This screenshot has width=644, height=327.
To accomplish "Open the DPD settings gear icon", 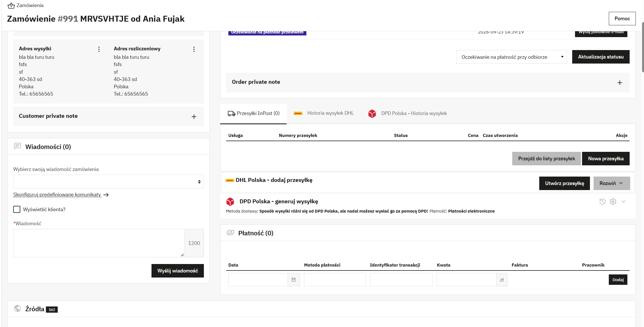I will [x=613, y=202].
